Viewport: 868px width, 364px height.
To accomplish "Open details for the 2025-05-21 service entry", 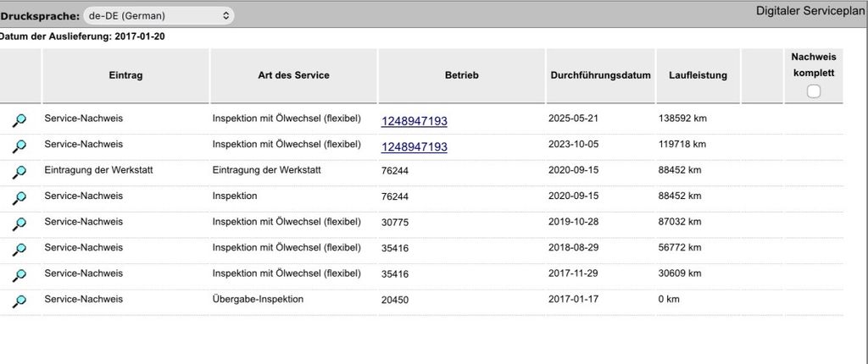I will 19,120.
